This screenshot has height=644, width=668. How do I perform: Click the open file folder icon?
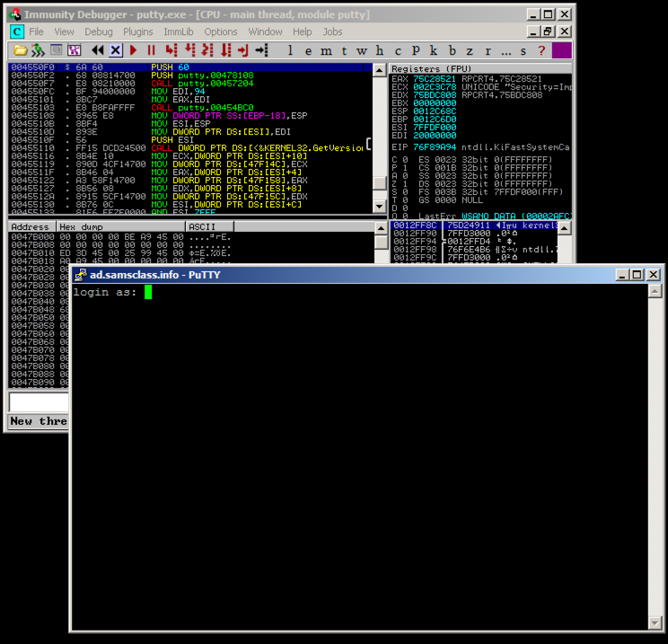[20, 50]
